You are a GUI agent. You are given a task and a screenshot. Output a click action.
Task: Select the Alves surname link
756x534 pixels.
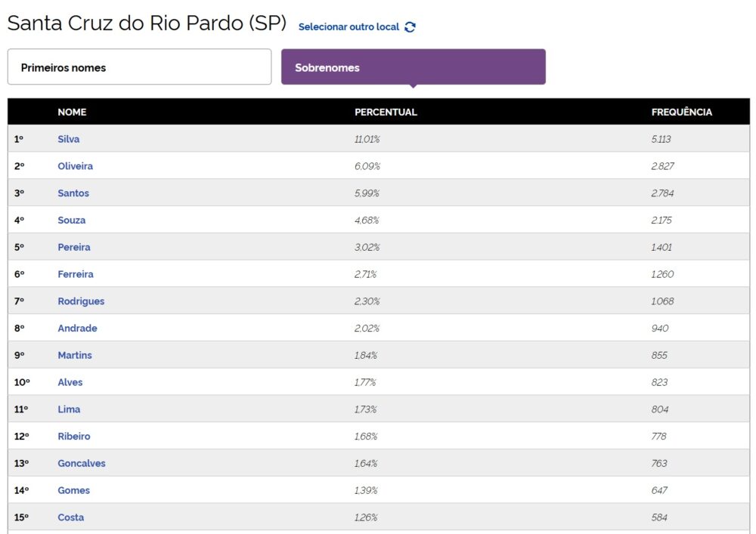tap(70, 382)
